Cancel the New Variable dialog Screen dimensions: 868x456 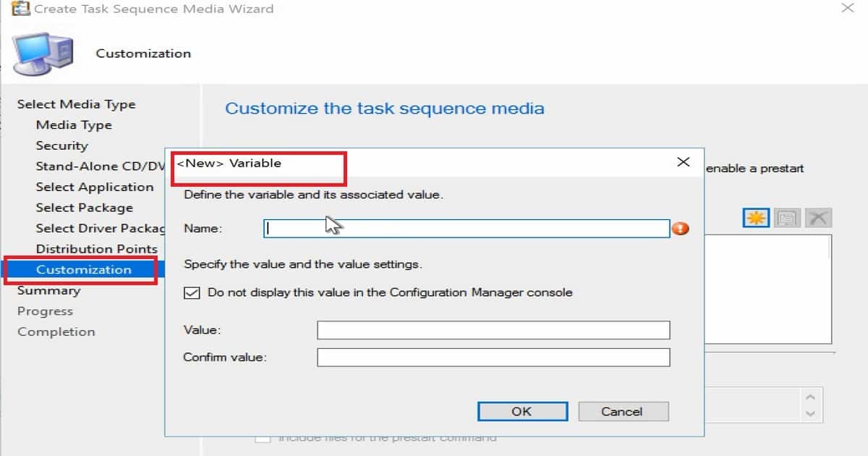(x=622, y=411)
